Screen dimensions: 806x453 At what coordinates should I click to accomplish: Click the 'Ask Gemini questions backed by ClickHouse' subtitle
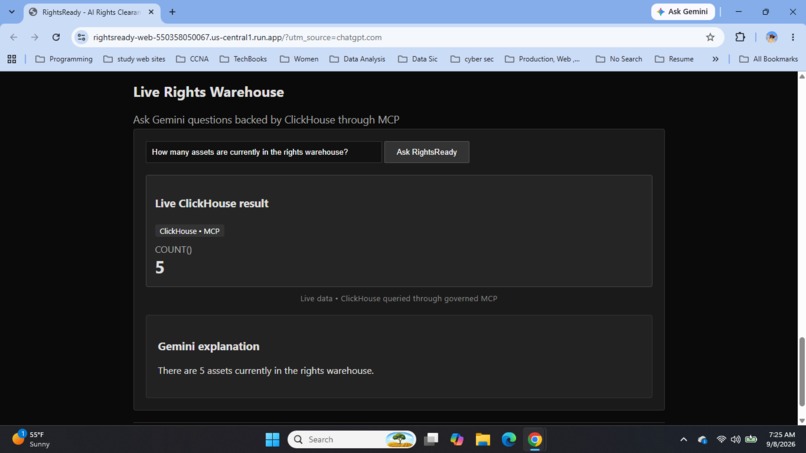(x=266, y=120)
